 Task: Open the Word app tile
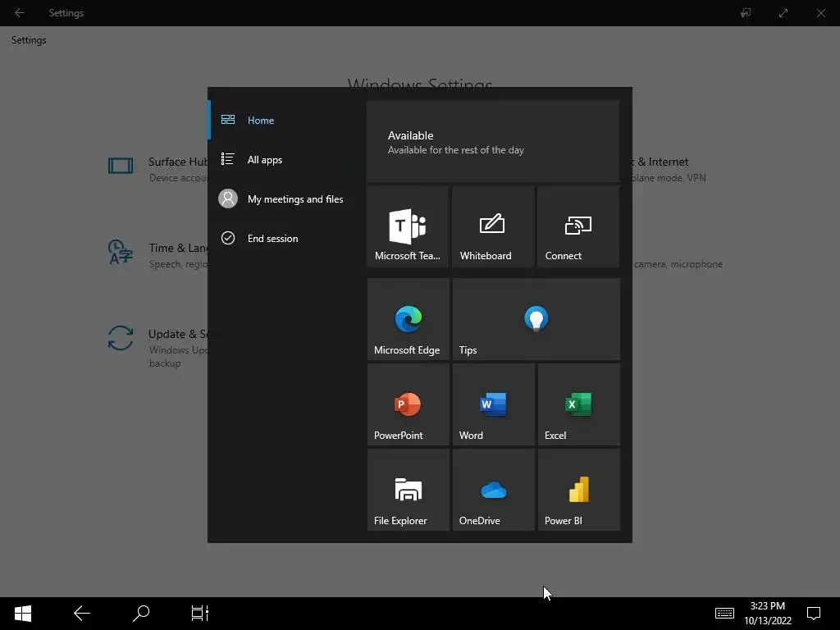click(493, 404)
